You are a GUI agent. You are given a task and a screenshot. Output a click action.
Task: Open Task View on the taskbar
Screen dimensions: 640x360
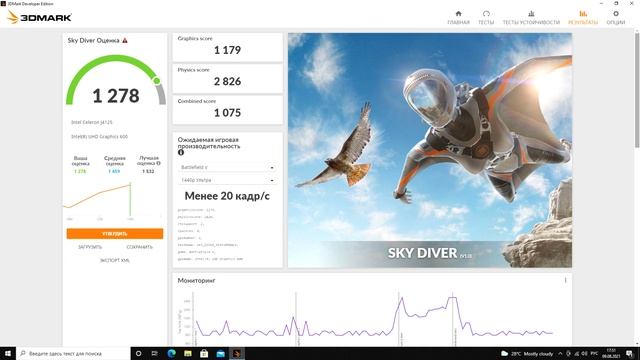pyautogui.click(x=155, y=353)
